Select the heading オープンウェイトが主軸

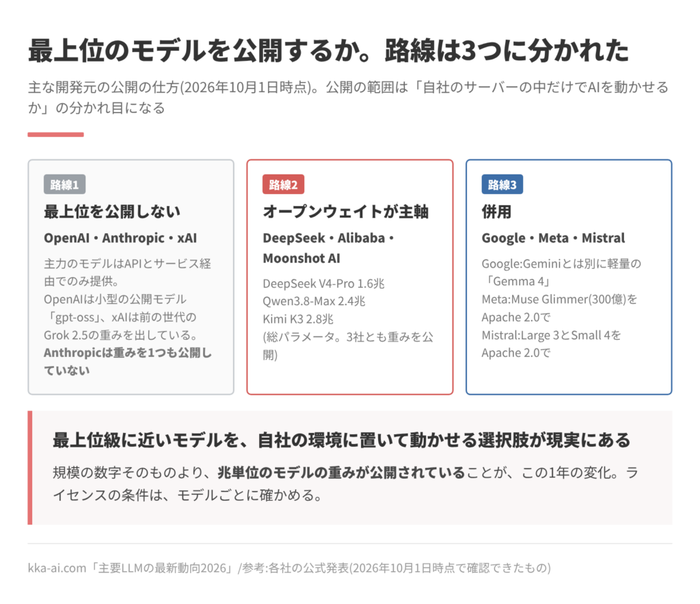[345, 211]
